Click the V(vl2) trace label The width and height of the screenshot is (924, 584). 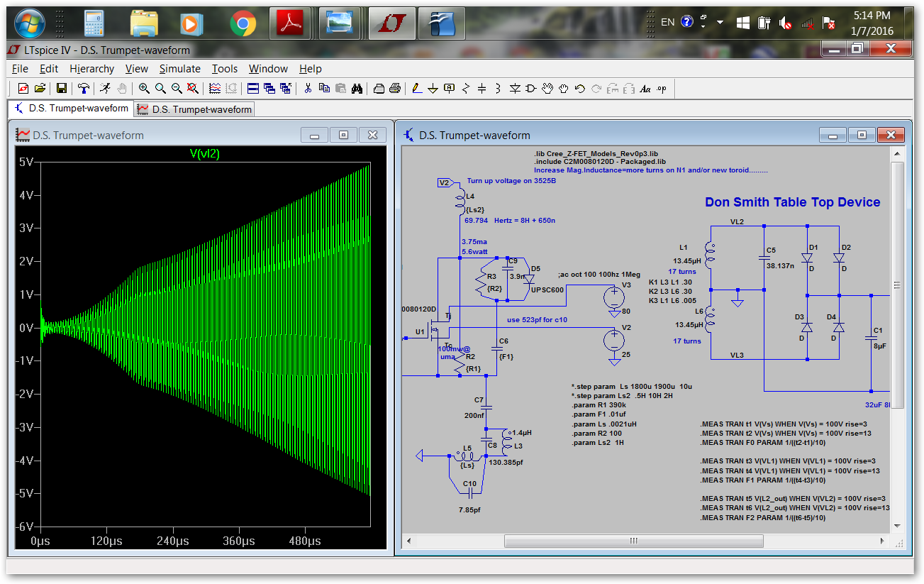coord(205,153)
